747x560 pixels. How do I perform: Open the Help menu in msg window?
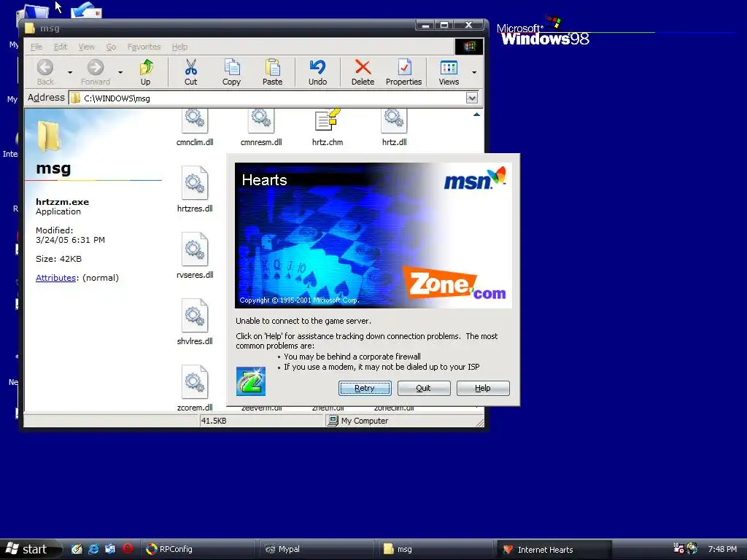tap(179, 47)
